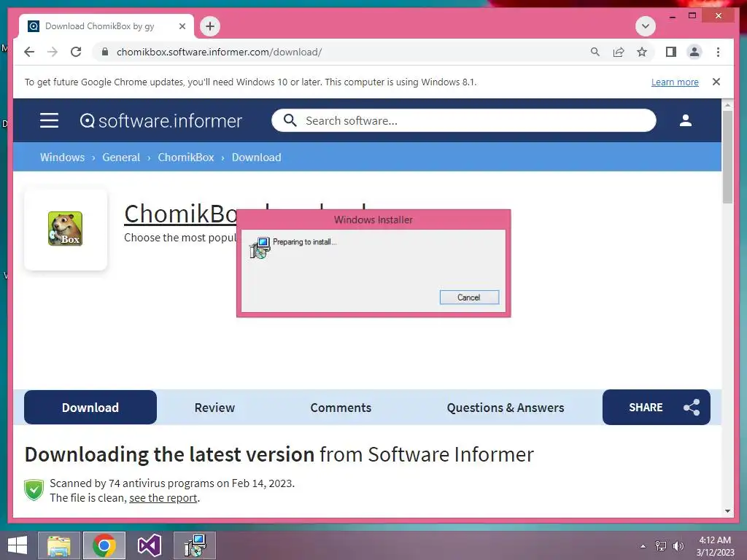Dismiss the Chrome updates notification bar
Image resolution: width=747 pixels, height=560 pixels.
(x=716, y=82)
